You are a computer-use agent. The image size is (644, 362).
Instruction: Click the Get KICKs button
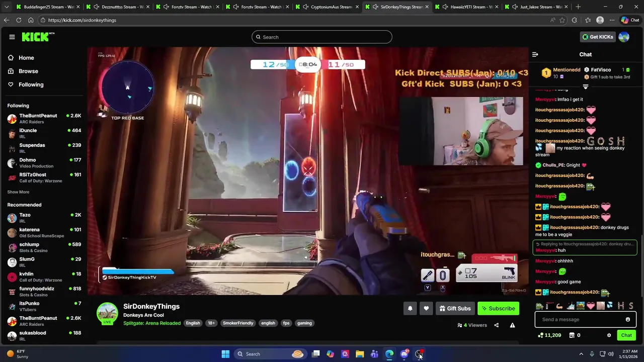pyautogui.click(x=598, y=37)
